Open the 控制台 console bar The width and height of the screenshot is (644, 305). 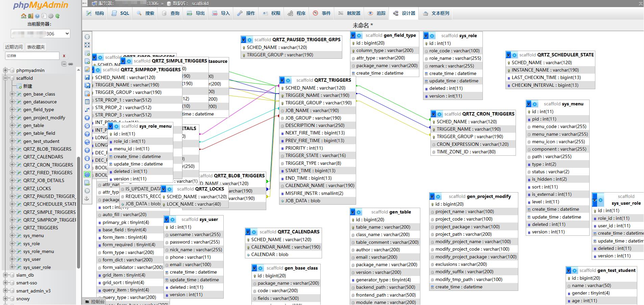[x=95, y=301]
